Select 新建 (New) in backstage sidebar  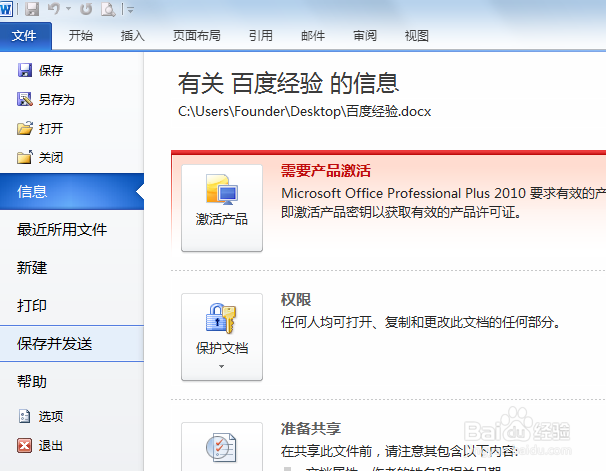coord(72,267)
